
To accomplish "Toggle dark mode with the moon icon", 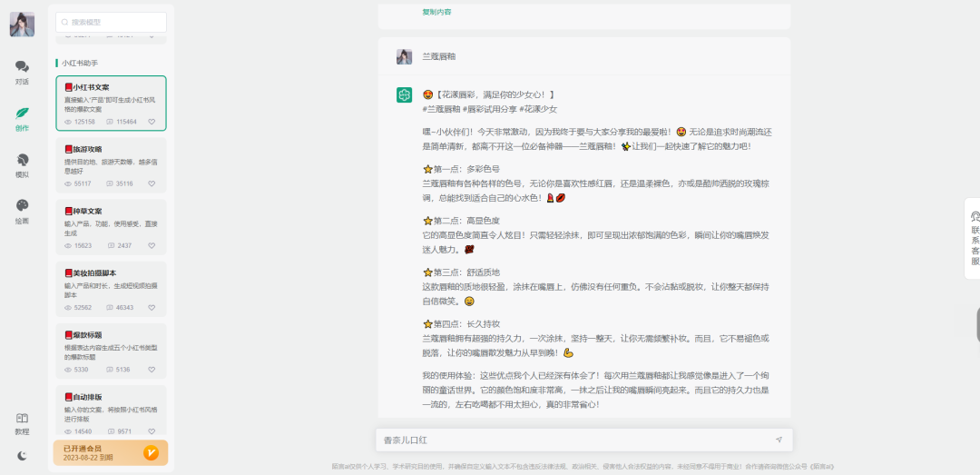I will [22, 456].
